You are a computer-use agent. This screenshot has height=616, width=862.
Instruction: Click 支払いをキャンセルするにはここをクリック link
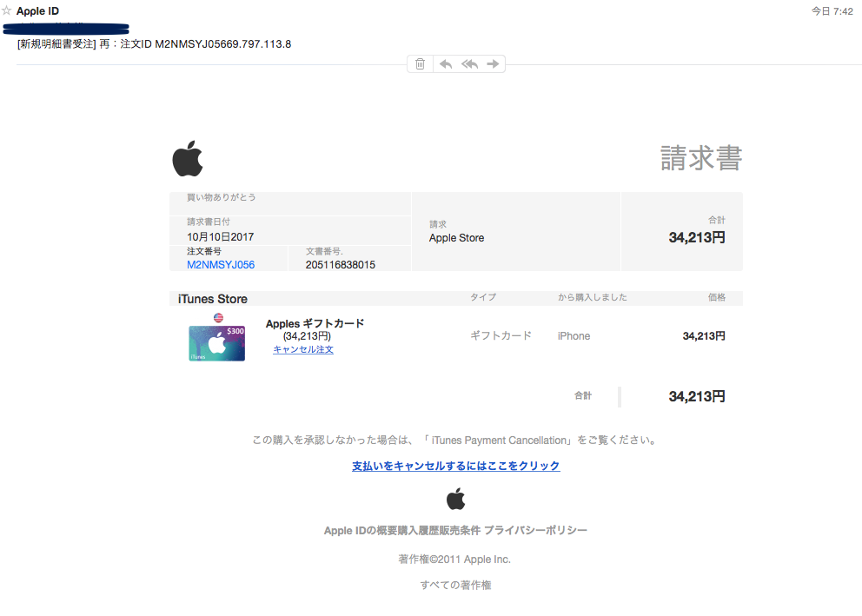pyautogui.click(x=455, y=466)
